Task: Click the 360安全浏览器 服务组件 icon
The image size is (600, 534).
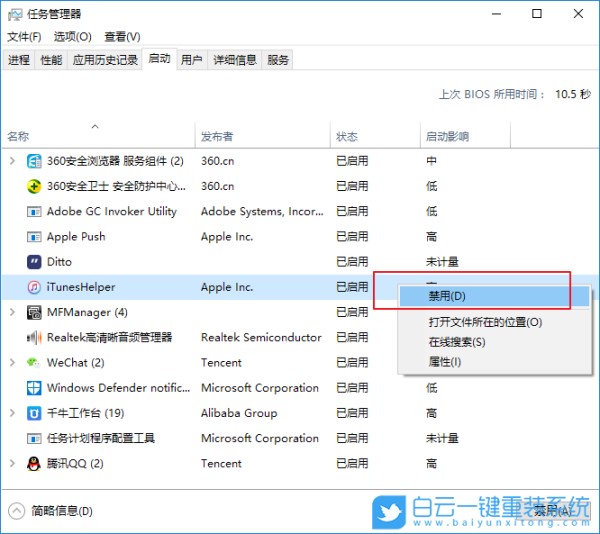Action: 34,161
